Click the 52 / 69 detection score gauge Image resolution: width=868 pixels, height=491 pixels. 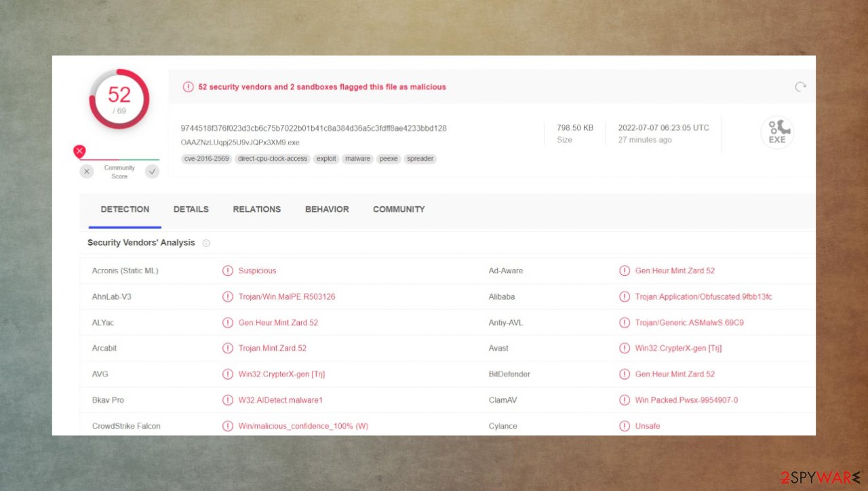click(x=119, y=99)
